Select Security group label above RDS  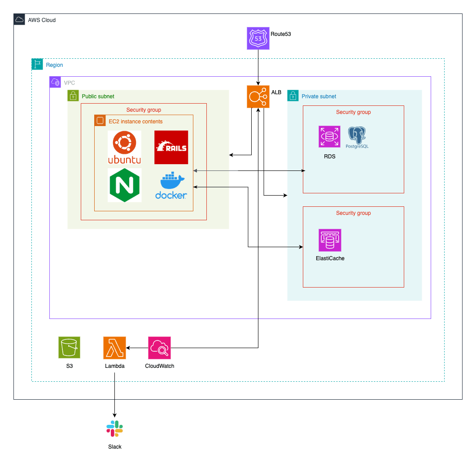354,112
